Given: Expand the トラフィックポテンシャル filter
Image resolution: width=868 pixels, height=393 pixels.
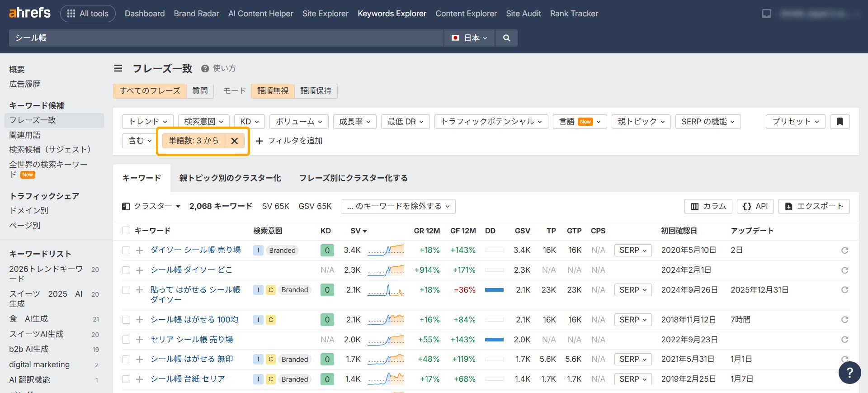Looking at the screenshot, I should pyautogui.click(x=491, y=122).
